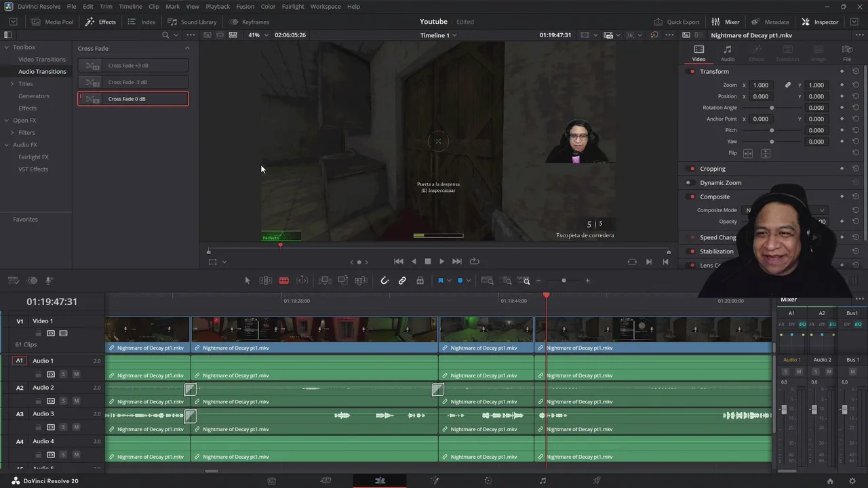This screenshot has width=868, height=488.
Task: Click the Insert Clip icon
Action: click(x=325, y=281)
